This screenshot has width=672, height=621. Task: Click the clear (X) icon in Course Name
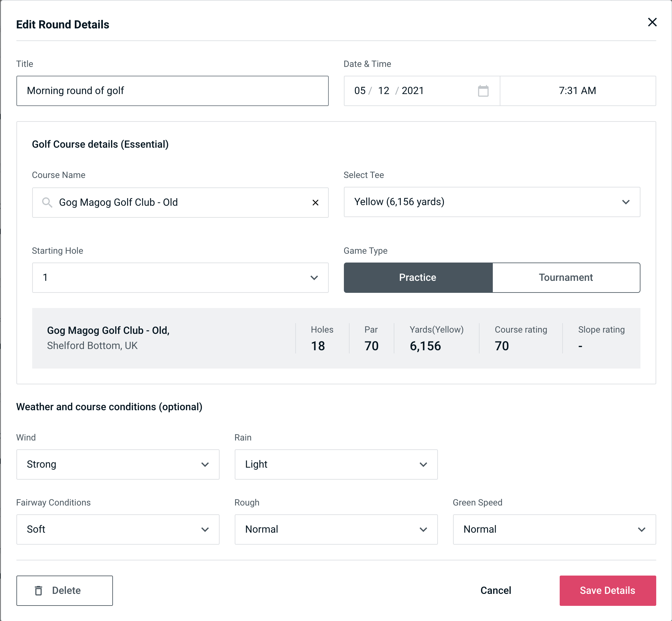pyautogui.click(x=315, y=202)
